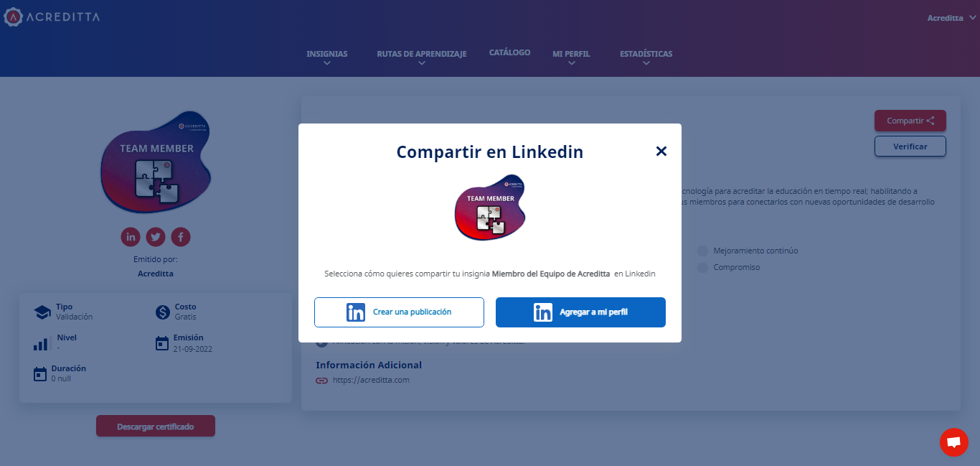The image size is (980, 466).
Task: Click the Nivel bar chart icon
Action: [x=41, y=344]
